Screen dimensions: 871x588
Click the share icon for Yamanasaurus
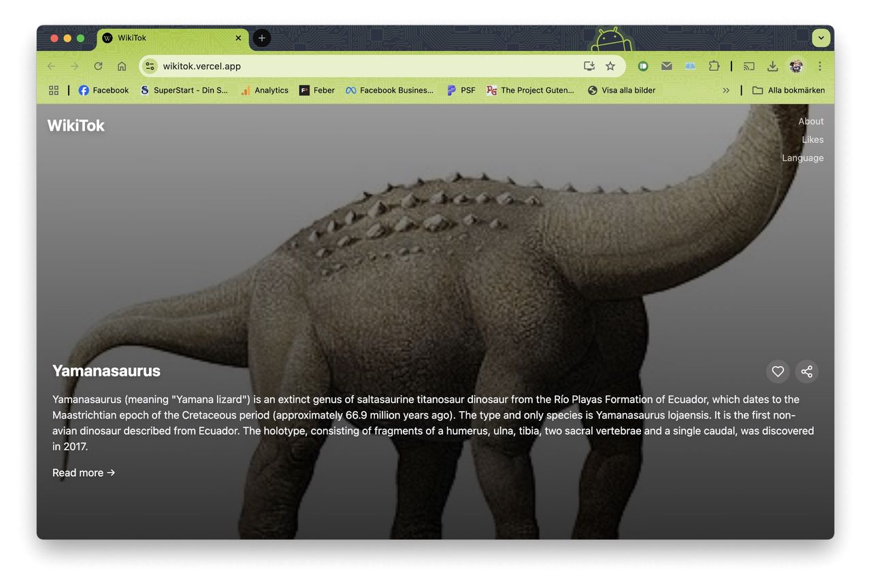(806, 372)
